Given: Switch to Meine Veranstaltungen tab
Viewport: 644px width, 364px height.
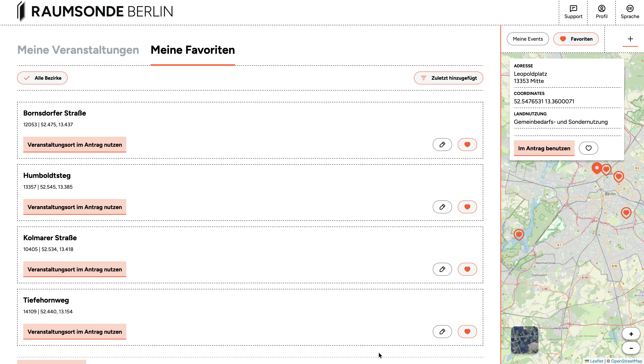Looking at the screenshot, I should click(78, 50).
